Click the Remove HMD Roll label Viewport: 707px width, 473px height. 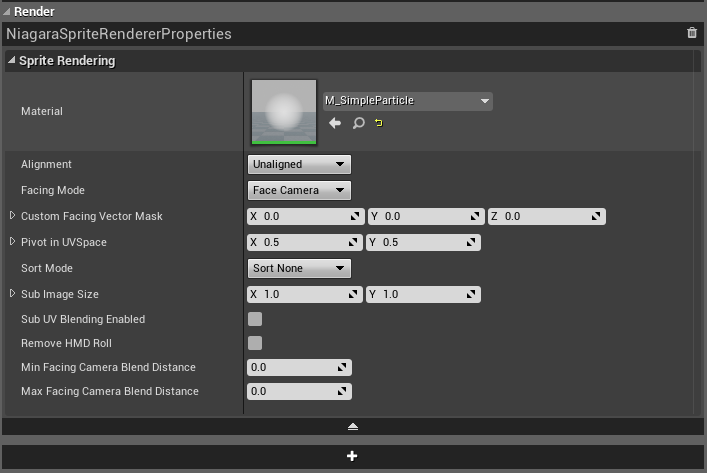[66, 343]
